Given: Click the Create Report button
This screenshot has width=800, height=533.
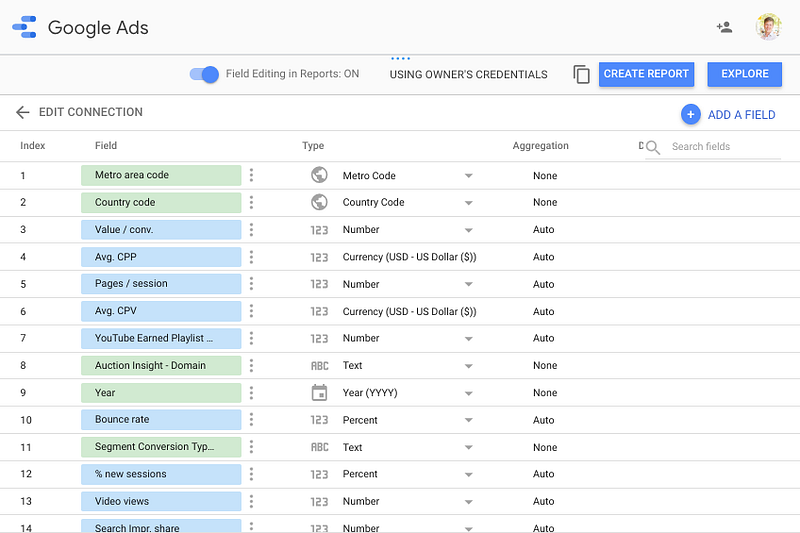Looking at the screenshot, I should (x=646, y=74).
